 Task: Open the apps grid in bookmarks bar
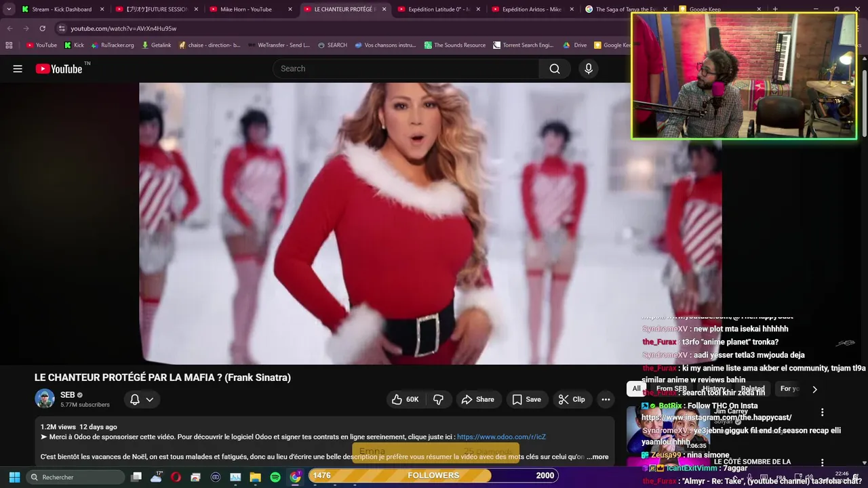point(9,45)
